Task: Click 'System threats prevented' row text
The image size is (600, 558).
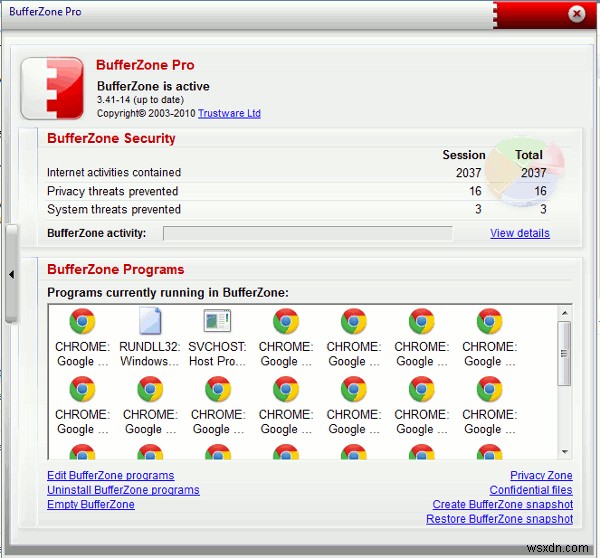Action: click(114, 209)
